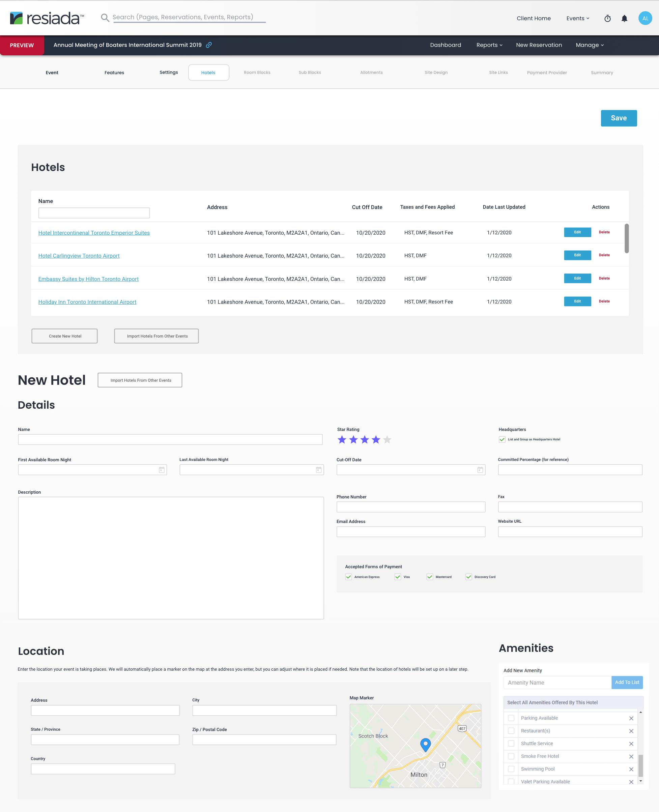The width and height of the screenshot is (659, 812).
Task: Open Hotel Carlingview Toronto Airport link
Action: pyautogui.click(x=79, y=256)
